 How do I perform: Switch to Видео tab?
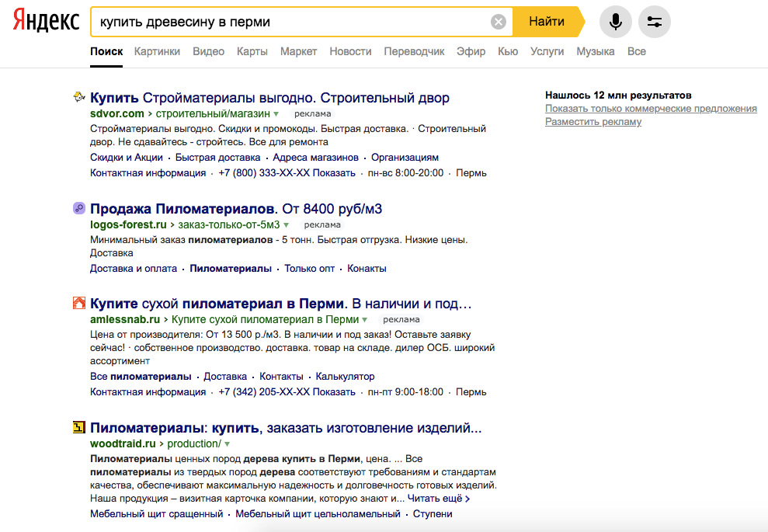(x=208, y=51)
